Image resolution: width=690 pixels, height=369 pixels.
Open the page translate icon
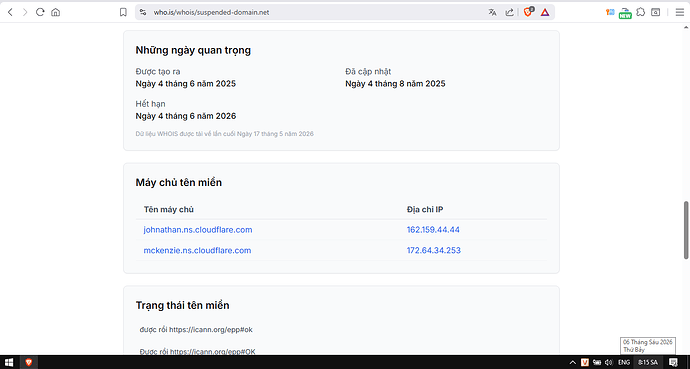[492, 12]
